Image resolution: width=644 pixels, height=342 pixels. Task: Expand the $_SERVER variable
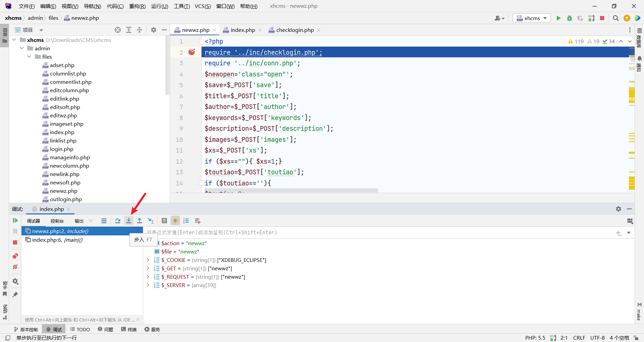pyautogui.click(x=148, y=285)
